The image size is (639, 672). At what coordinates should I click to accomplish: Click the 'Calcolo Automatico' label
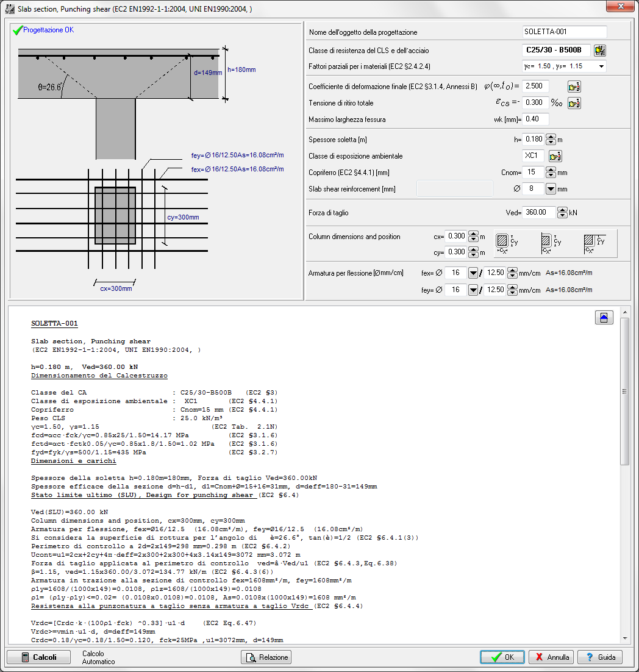point(99,657)
